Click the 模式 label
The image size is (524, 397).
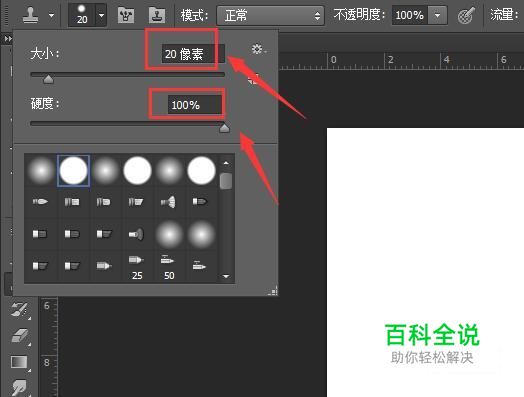195,15
